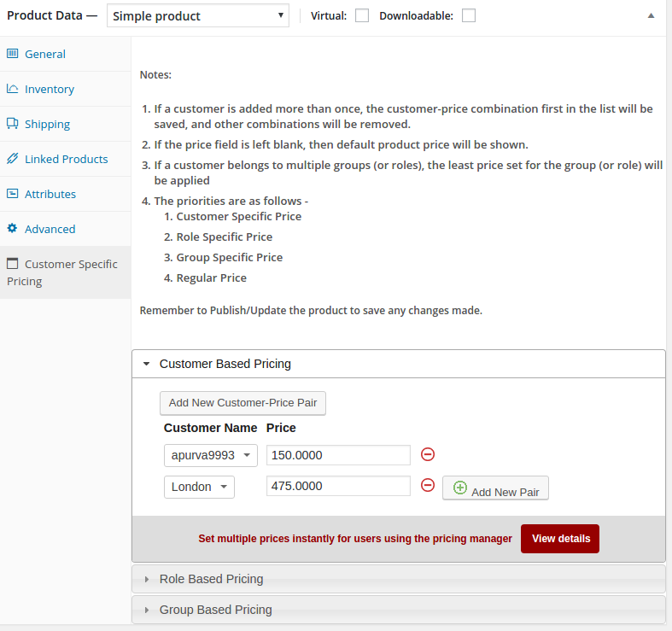Switch to the Shipping tab
This screenshot has height=631, width=672.
(x=65, y=125)
